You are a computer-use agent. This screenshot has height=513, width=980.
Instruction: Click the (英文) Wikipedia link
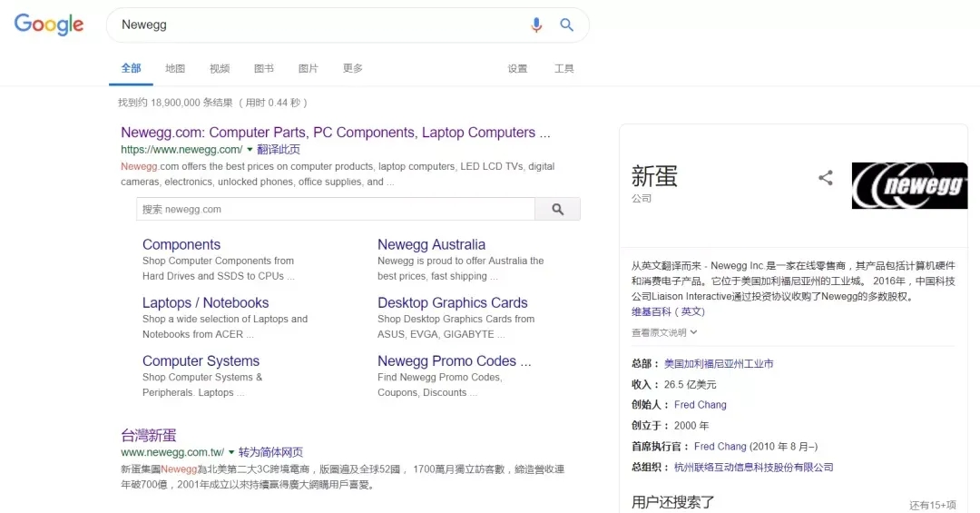pyautogui.click(x=690, y=311)
